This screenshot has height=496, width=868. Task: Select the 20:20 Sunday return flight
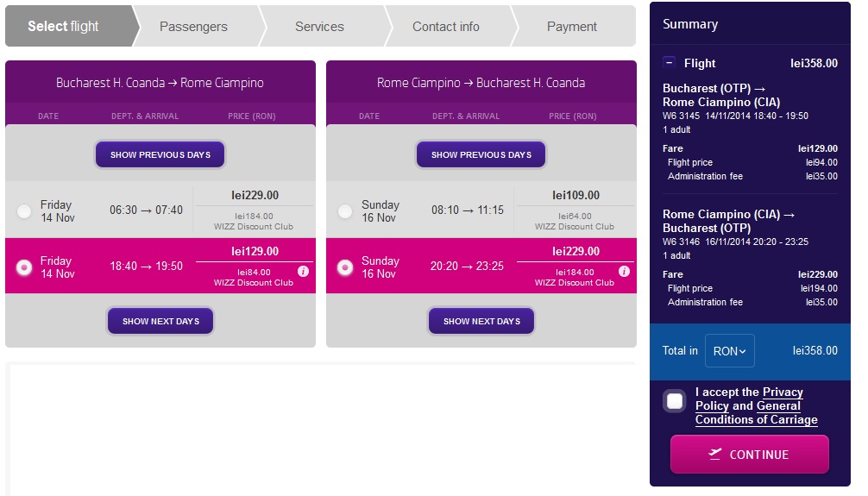coord(345,267)
